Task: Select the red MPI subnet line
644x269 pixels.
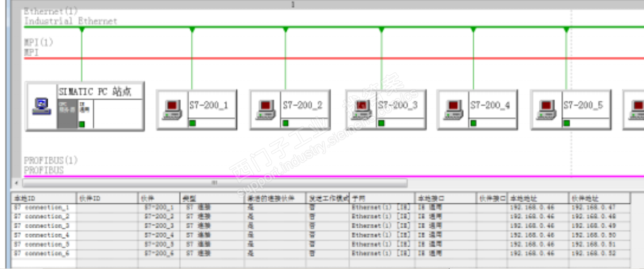Action: point(334,58)
